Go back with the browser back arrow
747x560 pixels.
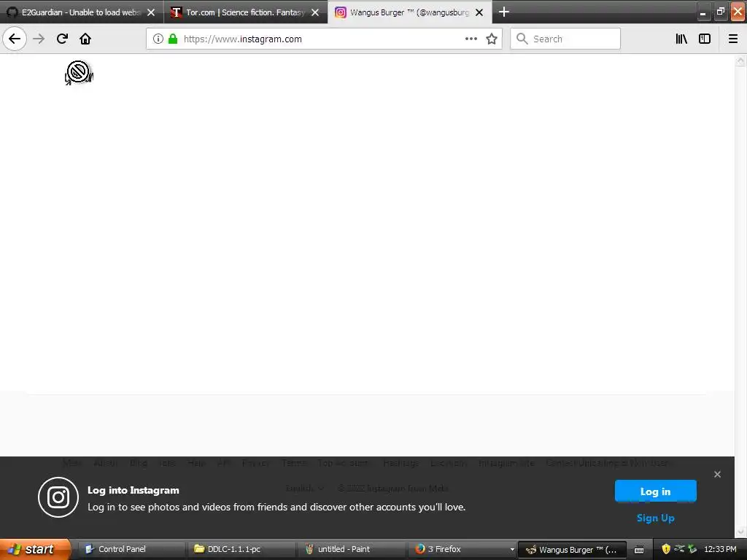point(15,39)
